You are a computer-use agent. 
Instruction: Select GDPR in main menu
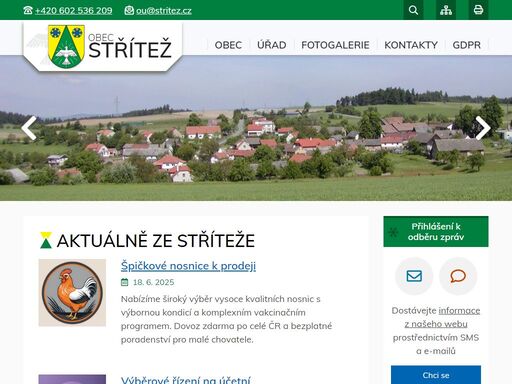pyautogui.click(x=467, y=45)
